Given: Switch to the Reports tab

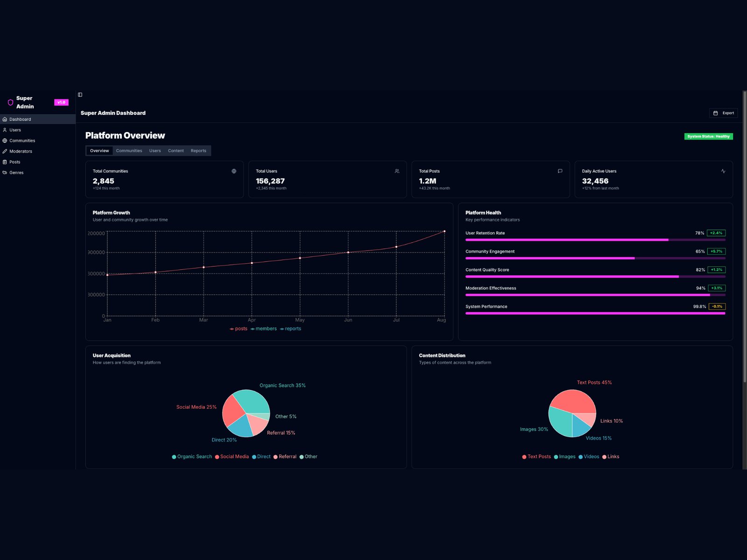Looking at the screenshot, I should [198, 151].
